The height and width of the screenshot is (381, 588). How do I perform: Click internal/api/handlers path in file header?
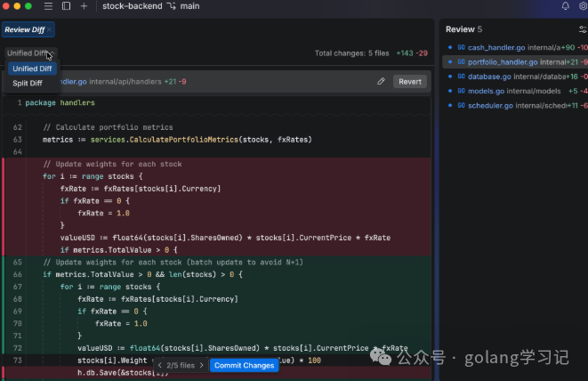[125, 82]
